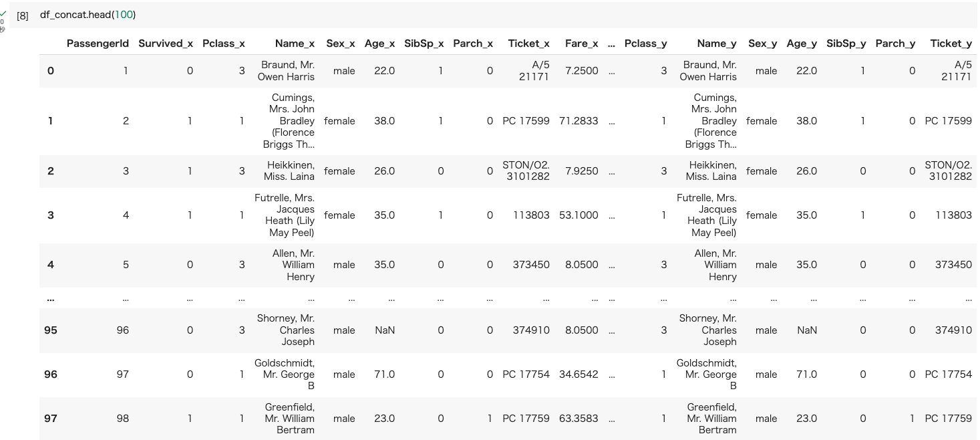Viewport: 980px width, 440px height.
Task: Select the PassengerId column header
Action: coord(98,43)
